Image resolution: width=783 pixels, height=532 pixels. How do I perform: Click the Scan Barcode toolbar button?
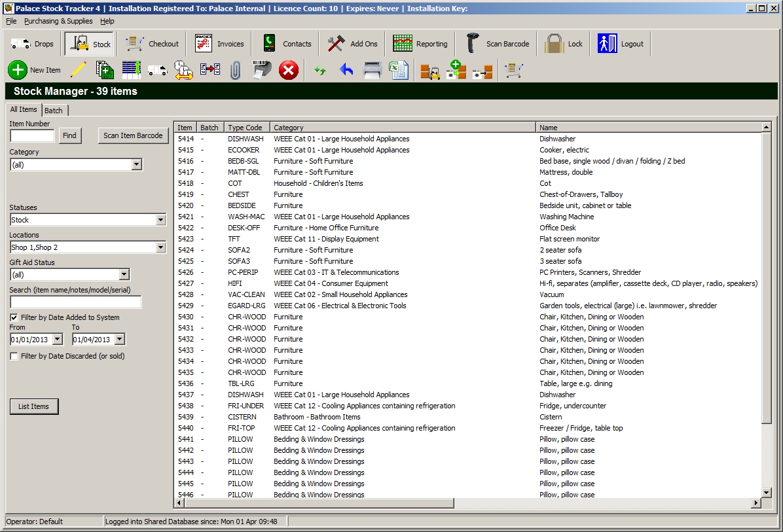[x=498, y=44]
